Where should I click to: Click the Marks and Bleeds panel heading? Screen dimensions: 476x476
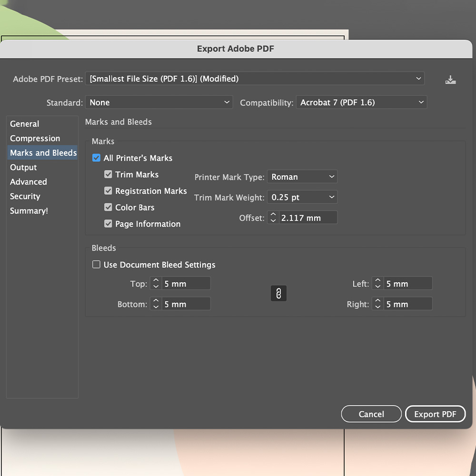click(x=119, y=122)
